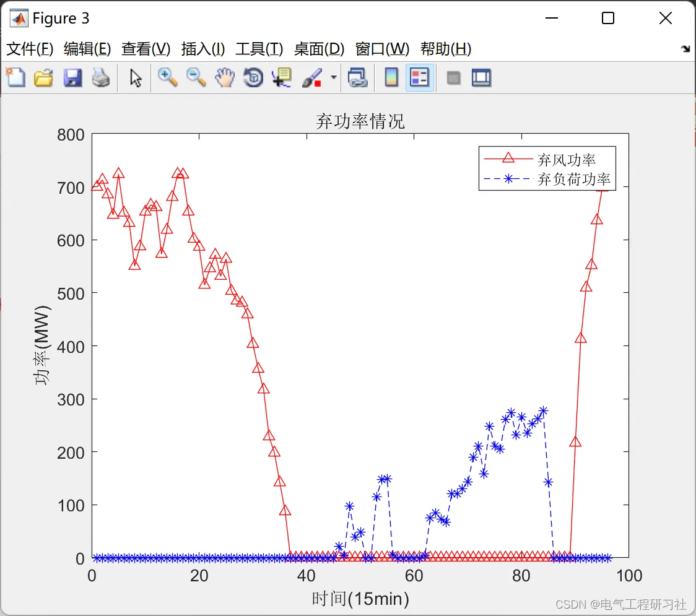The image size is (696, 616).
Task: Toggle the Insert Legend toolbar button
Action: (419, 77)
